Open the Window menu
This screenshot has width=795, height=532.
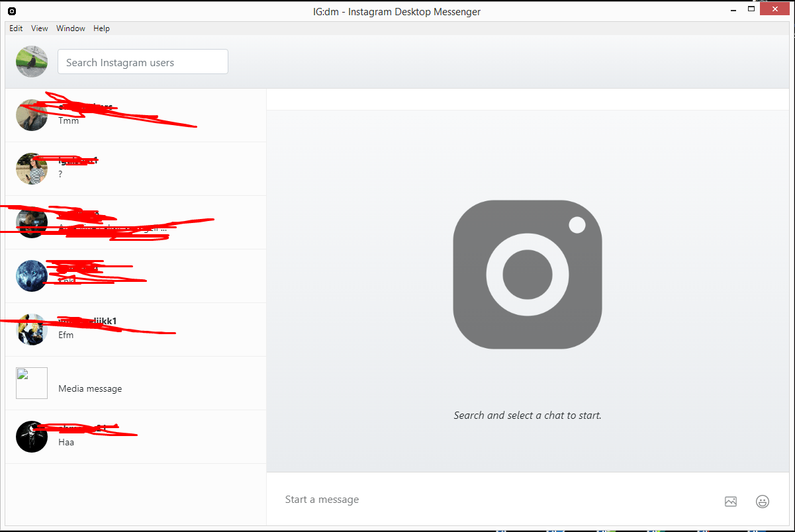click(x=71, y=28)
